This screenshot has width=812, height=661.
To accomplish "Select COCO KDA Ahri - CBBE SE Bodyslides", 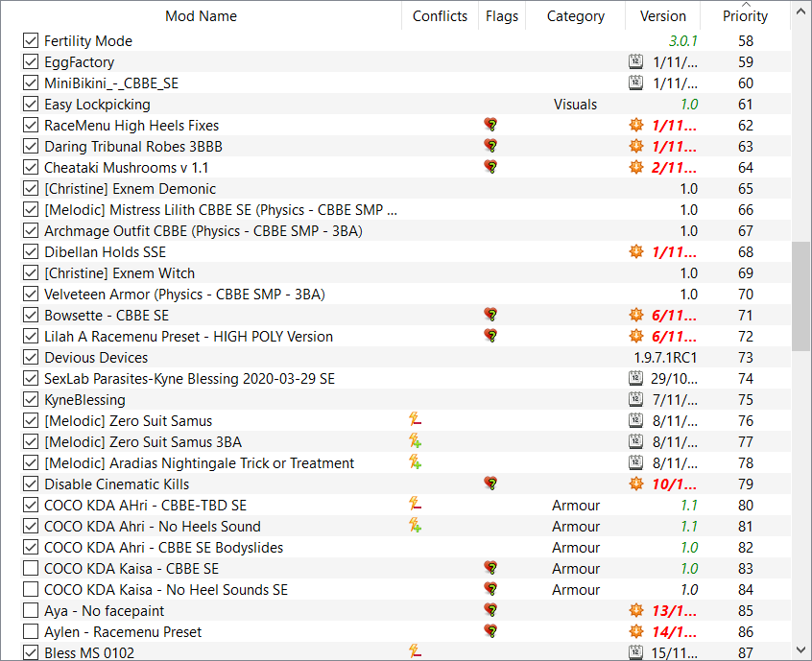I will click(163, 547).
